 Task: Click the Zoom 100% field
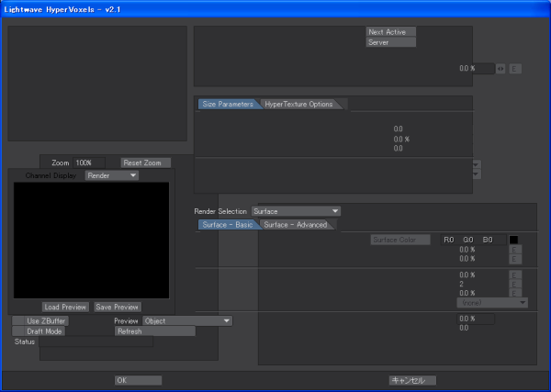89,163
